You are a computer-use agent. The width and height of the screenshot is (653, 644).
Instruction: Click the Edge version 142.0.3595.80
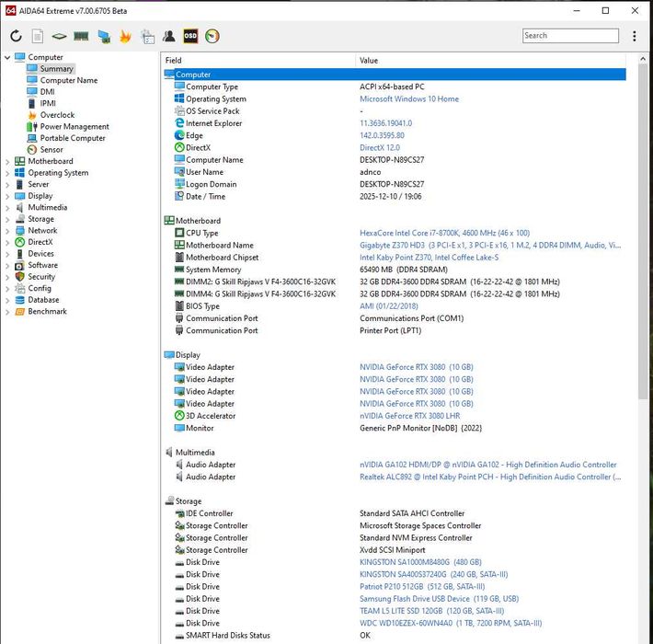(x=382, y=135)
